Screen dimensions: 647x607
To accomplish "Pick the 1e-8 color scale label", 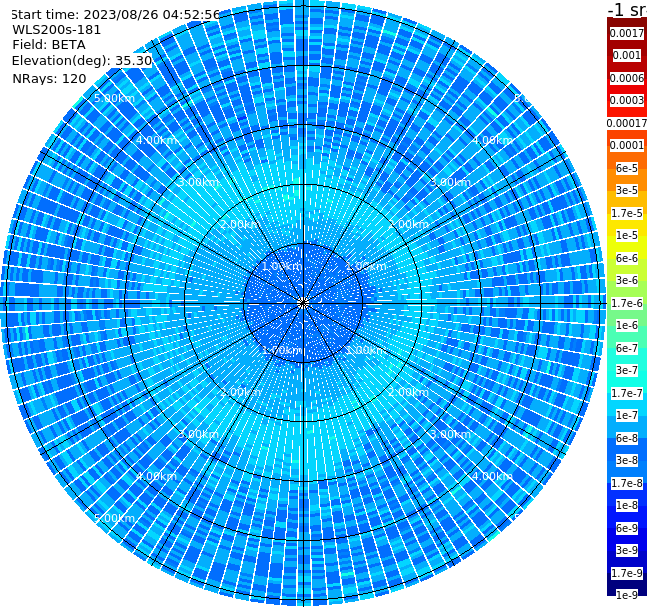I will pyautogui.click(x=627, y=505).
